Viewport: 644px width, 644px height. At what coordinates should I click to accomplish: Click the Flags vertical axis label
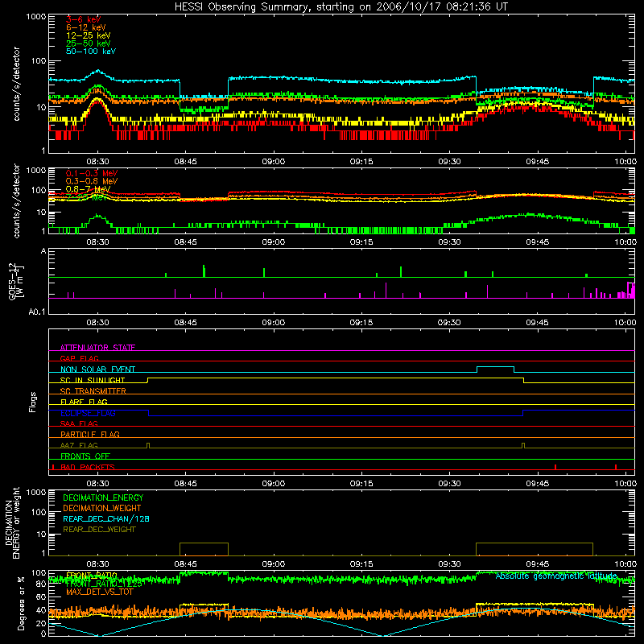[33, 402]
